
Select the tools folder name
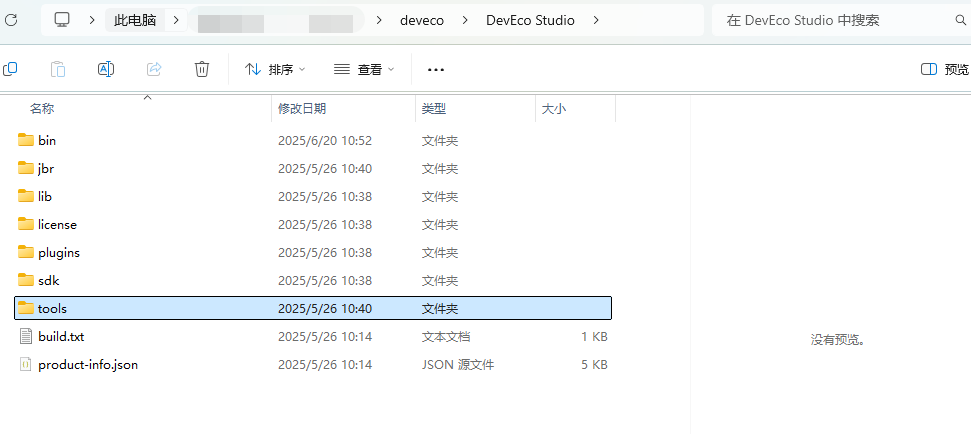pyautogui.click(x=52, y=308)
